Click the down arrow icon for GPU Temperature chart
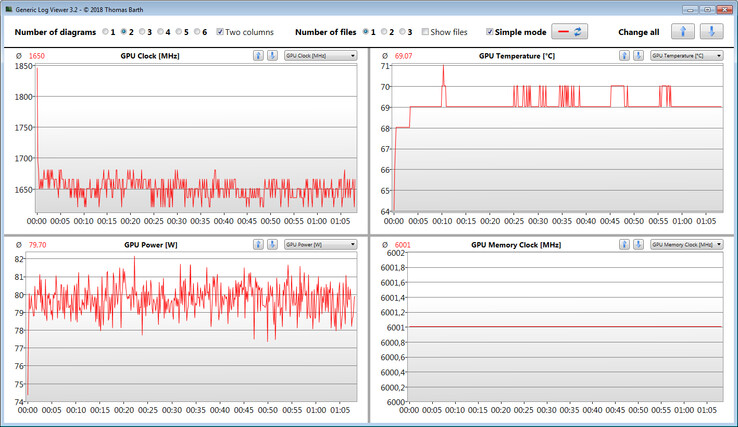 tap(638, 56)
